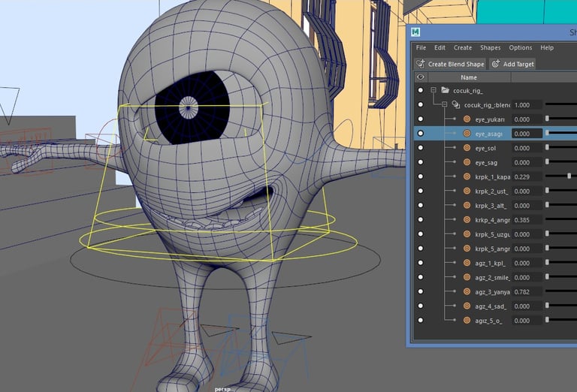This screenshot has height=392, width=577.
Task: Collapse the cocuk_rig_ group
Action: (x=434, y=90)
